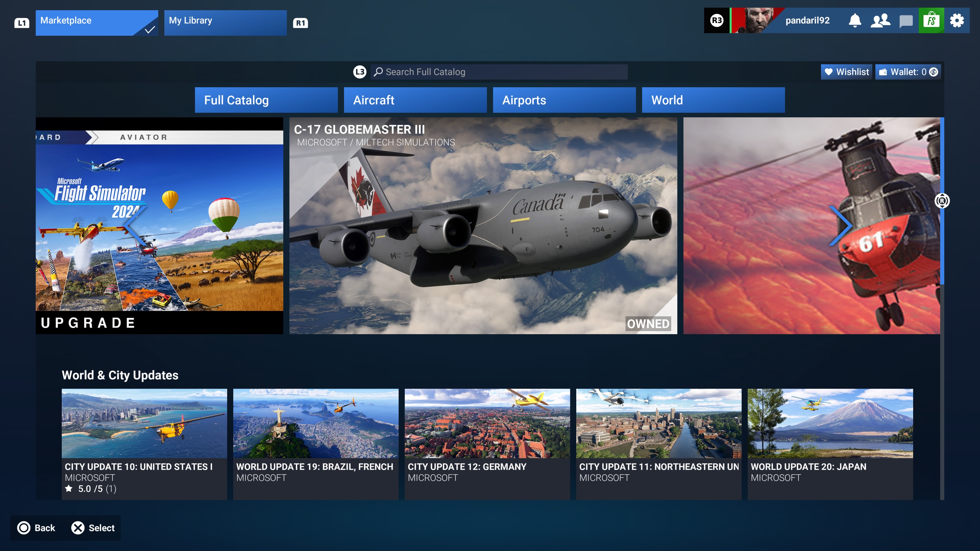This screenshot has height=551, width=980.
Task: Advance the carousel with right chevron
Action: pyautogui.click(x=841, y=226)
